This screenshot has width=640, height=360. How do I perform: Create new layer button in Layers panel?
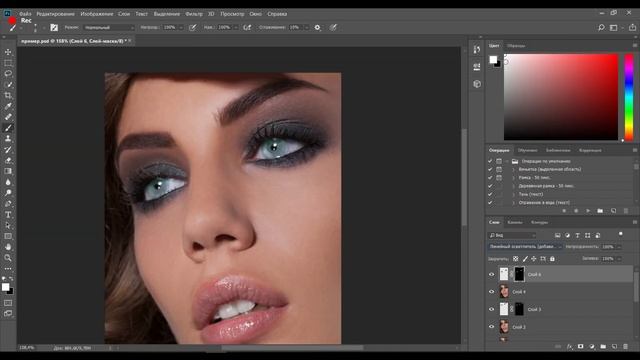(614, 347)
